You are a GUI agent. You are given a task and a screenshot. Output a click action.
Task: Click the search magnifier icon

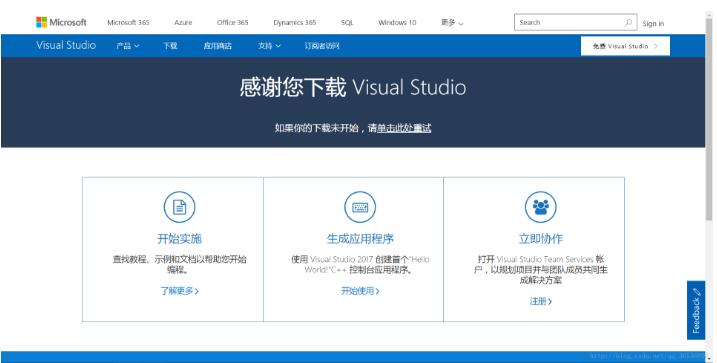628,22
